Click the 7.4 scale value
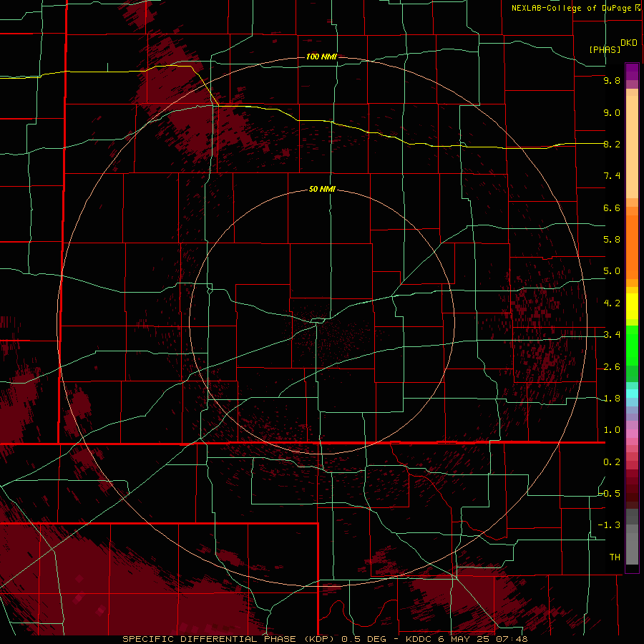 [612, 176]
